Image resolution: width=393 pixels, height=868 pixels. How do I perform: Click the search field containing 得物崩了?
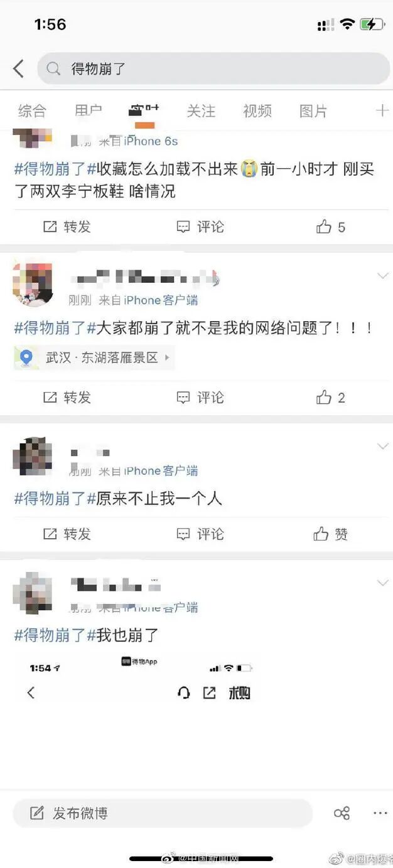(213, 68)
